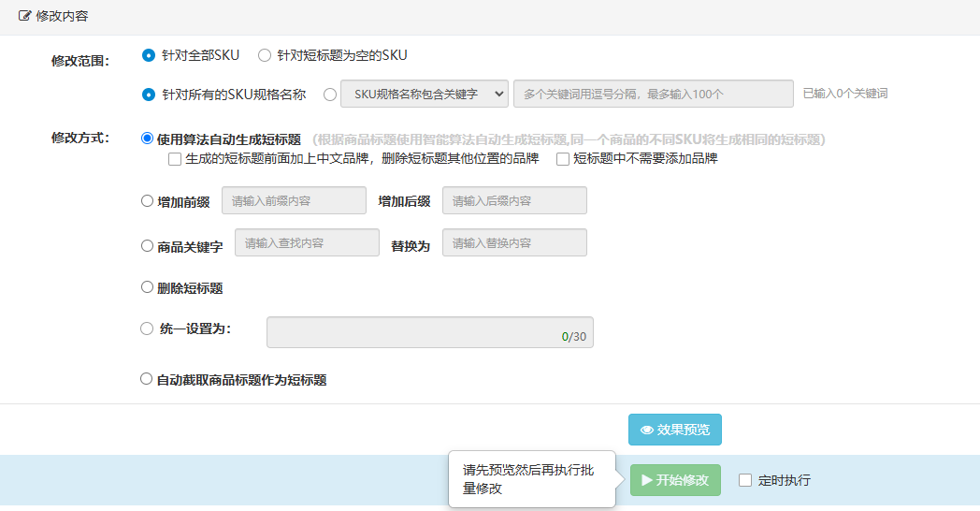Click the prefix content input field

coord(294,200)
